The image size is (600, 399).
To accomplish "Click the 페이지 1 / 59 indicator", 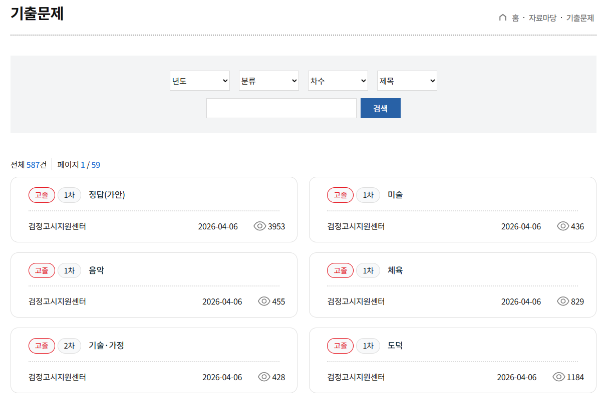I will (79, 165).
